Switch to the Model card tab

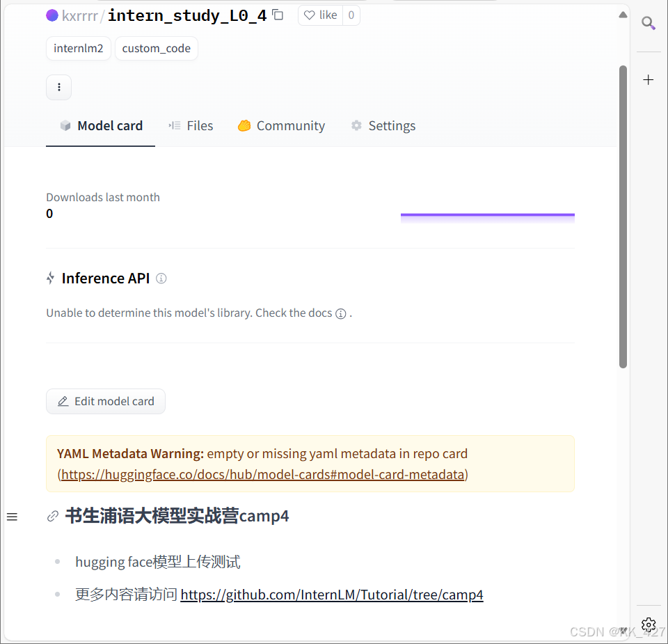(101, 126)
